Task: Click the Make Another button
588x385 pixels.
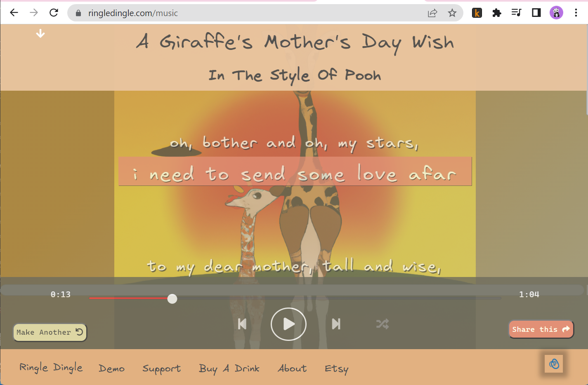Action: click(50, 332)
